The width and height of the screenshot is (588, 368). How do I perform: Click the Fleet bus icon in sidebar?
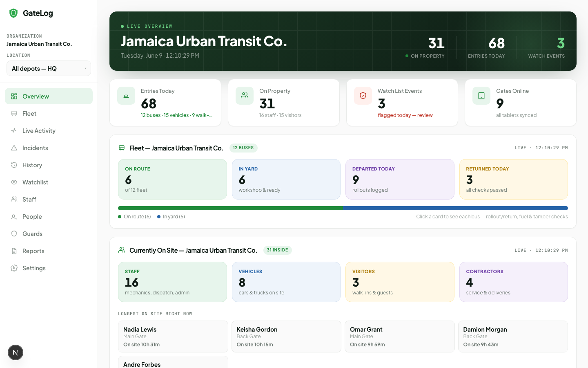point(14,114)
